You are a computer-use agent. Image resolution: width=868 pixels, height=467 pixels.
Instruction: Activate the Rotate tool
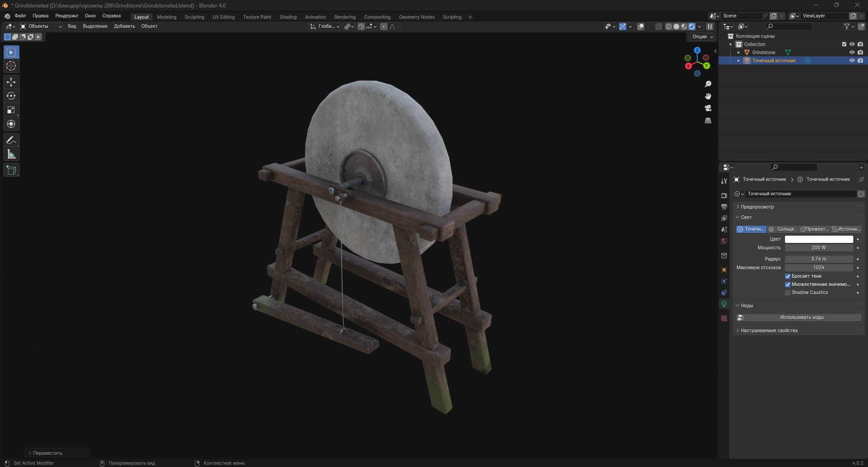pos(11,96)
